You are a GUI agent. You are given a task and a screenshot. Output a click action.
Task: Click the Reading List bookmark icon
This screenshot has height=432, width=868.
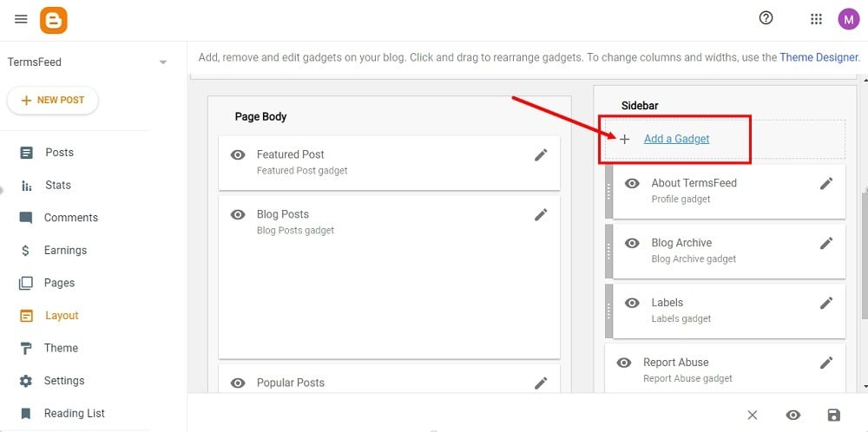tap(25, 414)
